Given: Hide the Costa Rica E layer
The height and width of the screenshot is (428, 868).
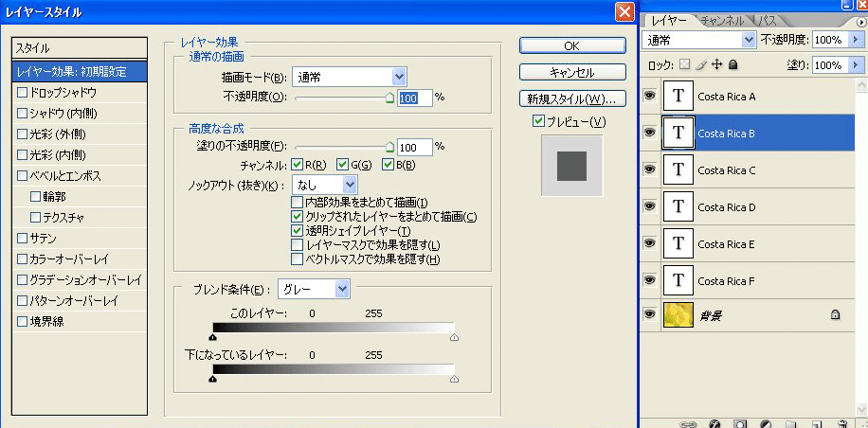Looking at the screenshot, I should (649, 243).
